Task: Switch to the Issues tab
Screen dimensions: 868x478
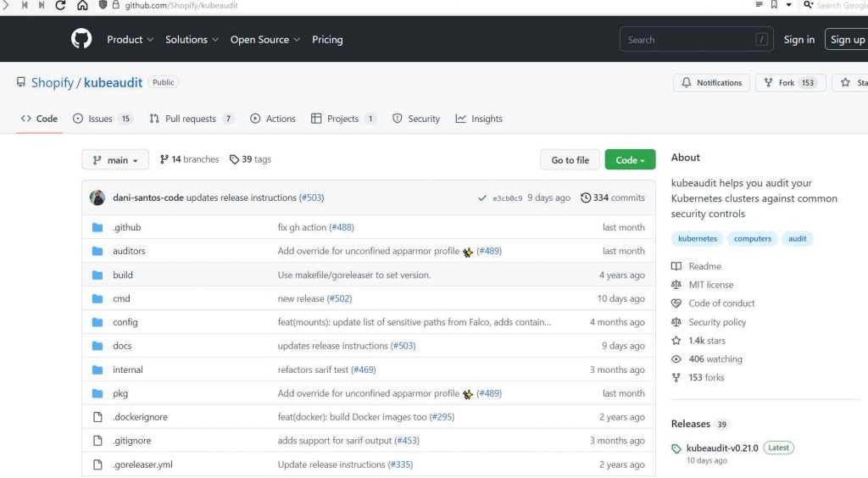Action: click(103, 119)
